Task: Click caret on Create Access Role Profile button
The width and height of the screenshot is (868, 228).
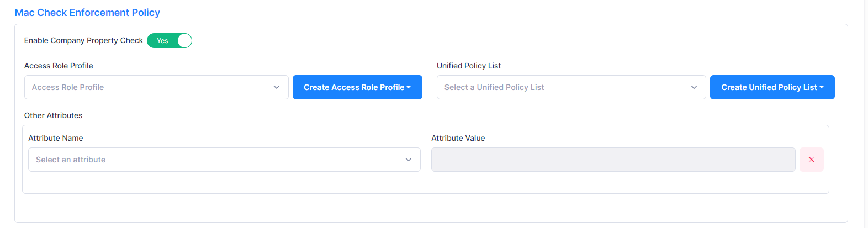Action: [409, 87]
